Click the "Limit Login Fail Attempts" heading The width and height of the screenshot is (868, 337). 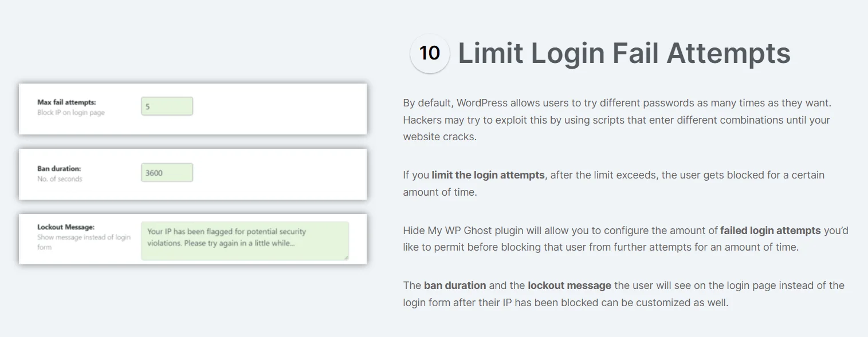coord(624,53)
